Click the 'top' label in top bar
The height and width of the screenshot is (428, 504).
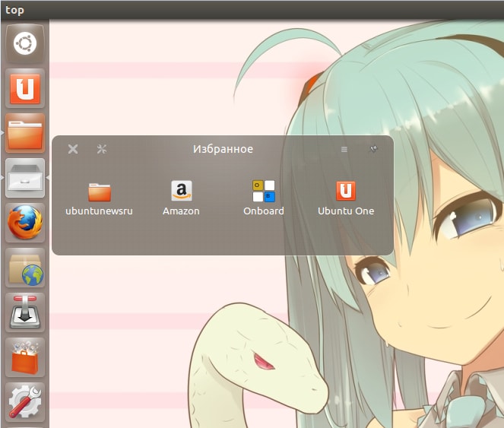pos(14,10)
